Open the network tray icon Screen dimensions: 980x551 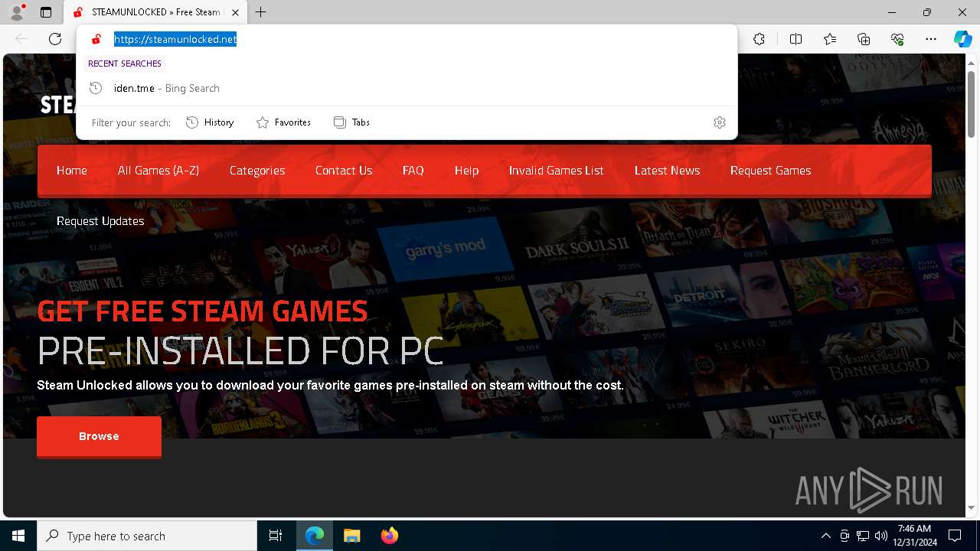(x=863, y=536)
